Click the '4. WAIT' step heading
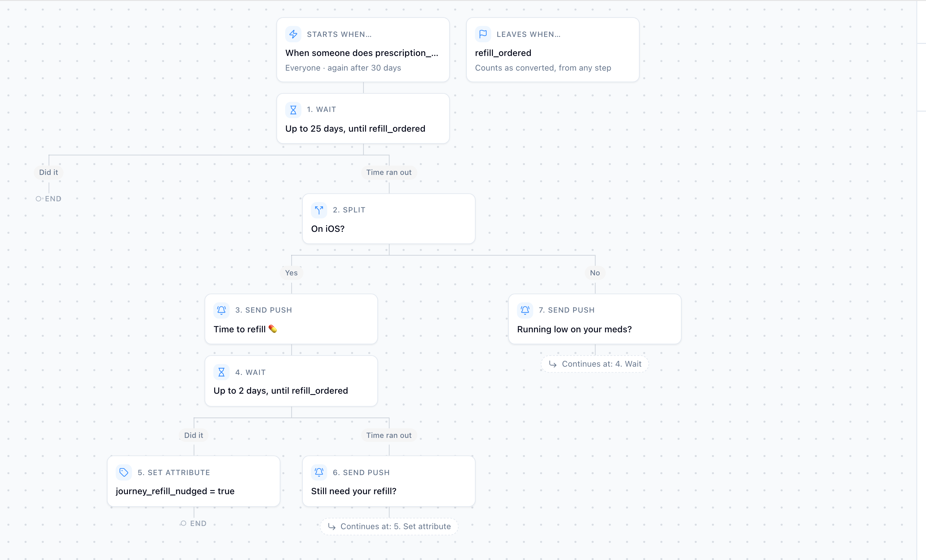This screenshot has width=926, height=560. pyautogui.click(x=250, y=373)
